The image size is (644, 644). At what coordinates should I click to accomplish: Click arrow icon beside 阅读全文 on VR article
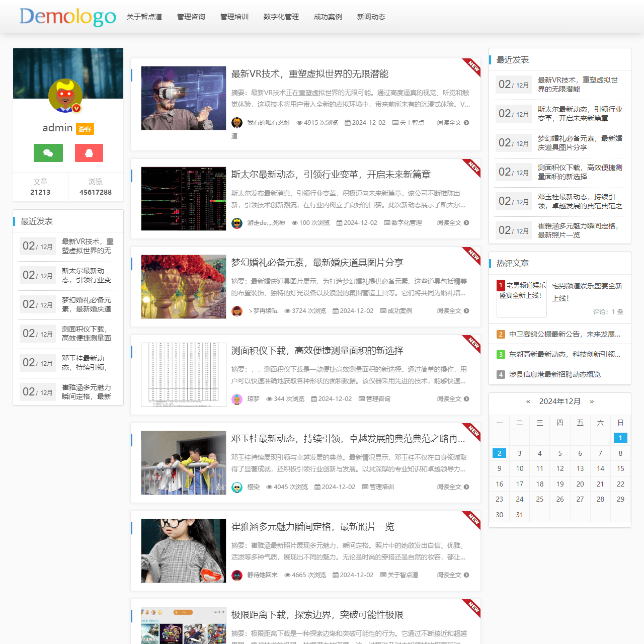[466, 123]
